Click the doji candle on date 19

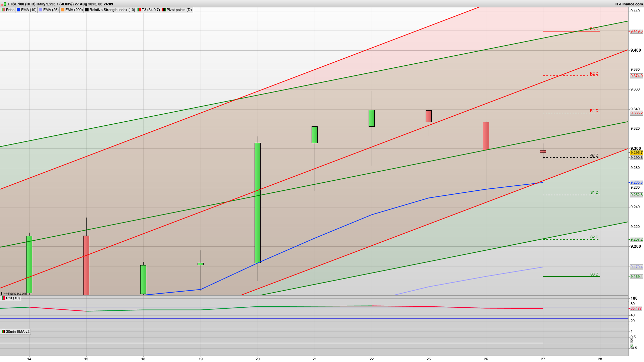tap(201, 264)
